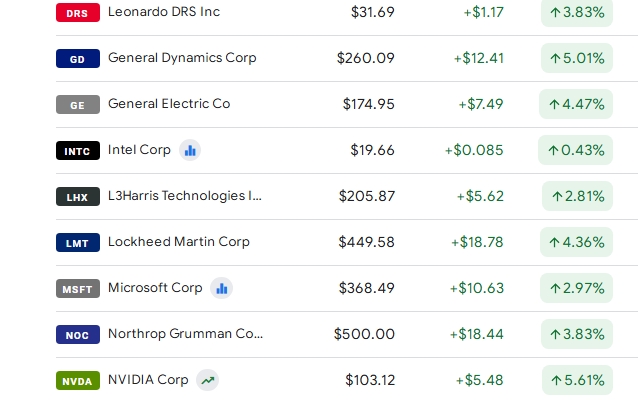Select the blue GD ticker badge
638x410 pixels.
coord(78,58)
